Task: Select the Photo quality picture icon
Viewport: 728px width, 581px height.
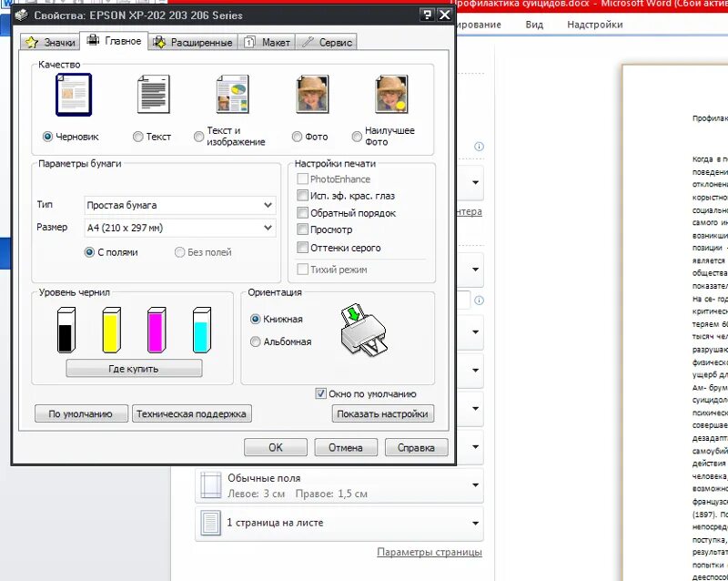Action: [x=312, y=95]
